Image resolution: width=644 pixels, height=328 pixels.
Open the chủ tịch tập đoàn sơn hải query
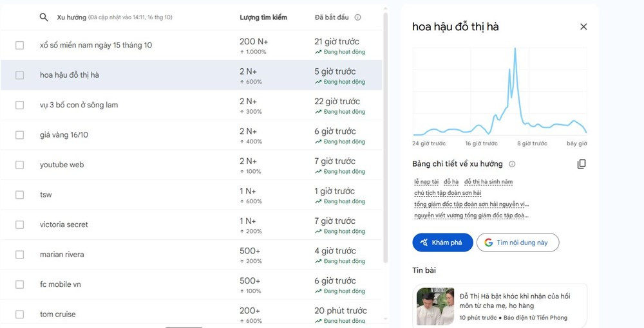coord(448,193)
